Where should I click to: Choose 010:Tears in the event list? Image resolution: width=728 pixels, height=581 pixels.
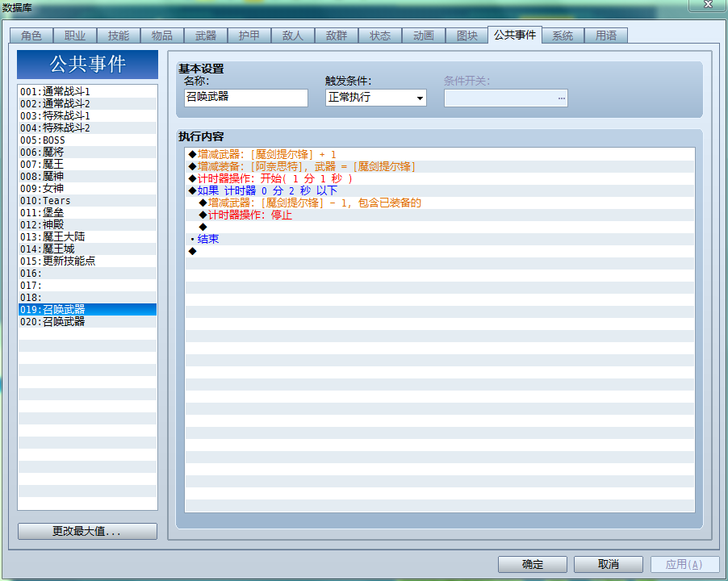pos(87,200)
